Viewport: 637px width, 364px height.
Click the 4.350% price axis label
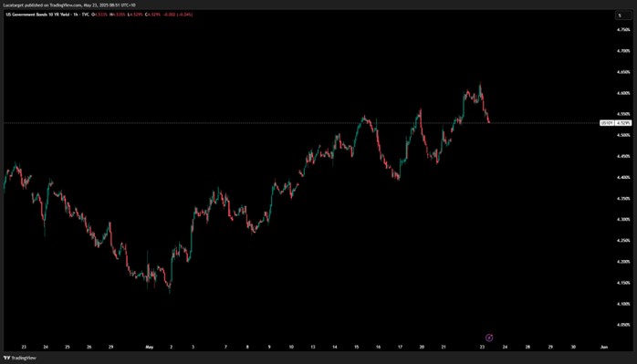[x=623, y=198]
